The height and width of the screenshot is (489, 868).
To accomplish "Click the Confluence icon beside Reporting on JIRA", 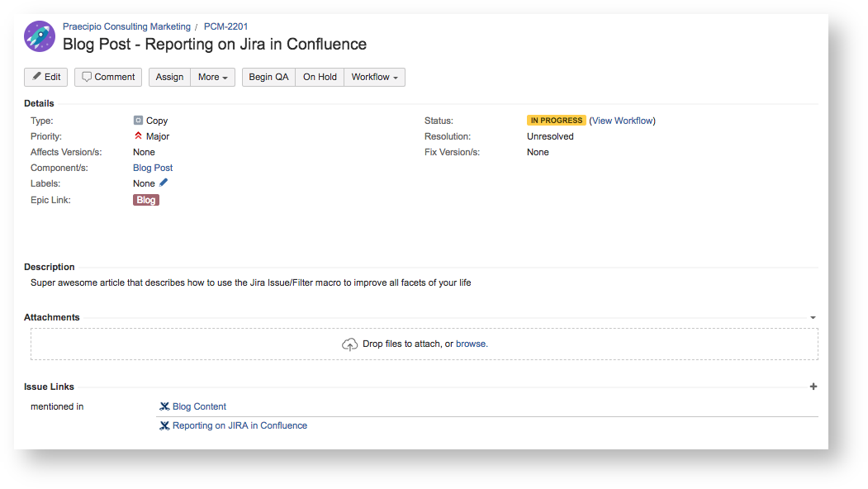I will [164, 426].
